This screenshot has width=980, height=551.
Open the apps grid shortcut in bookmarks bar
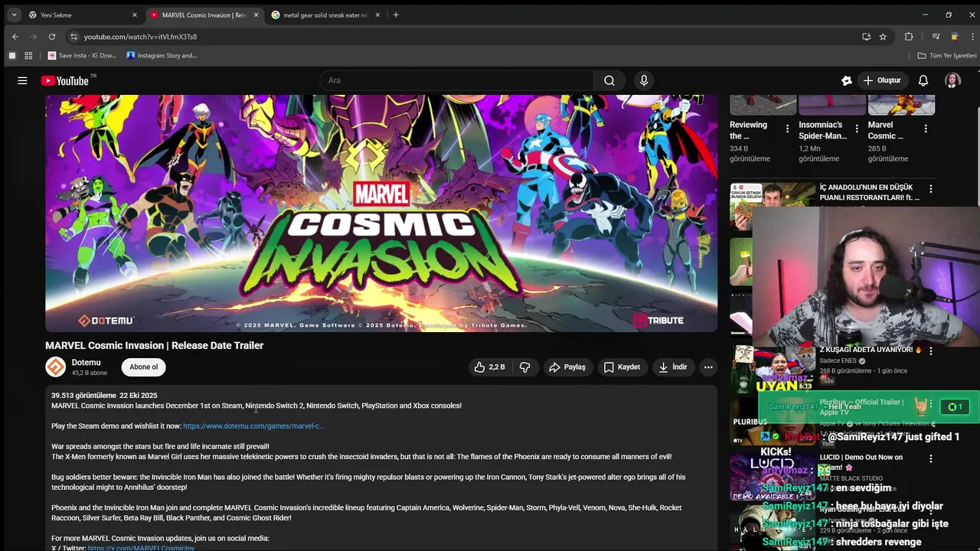tap(28, 55)
